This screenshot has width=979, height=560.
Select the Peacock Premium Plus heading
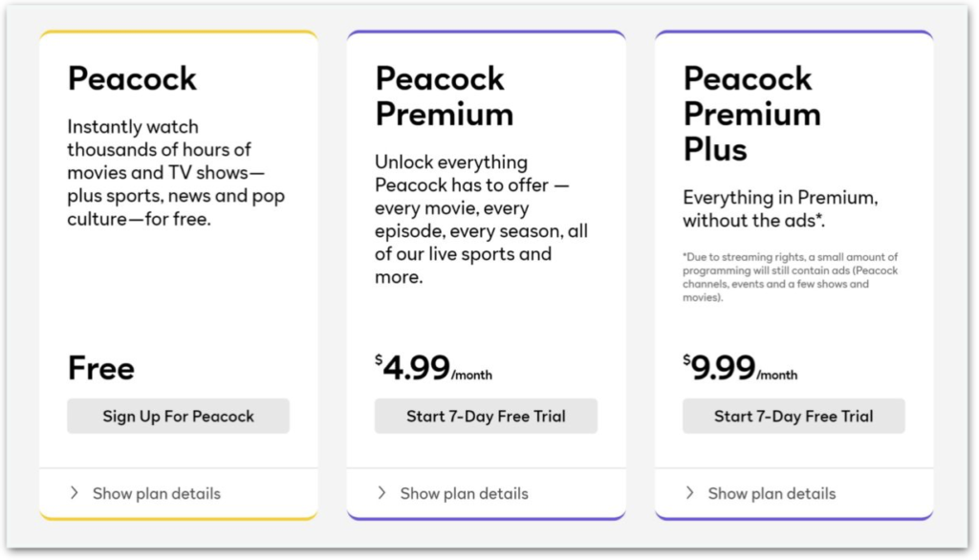(751, 114)
